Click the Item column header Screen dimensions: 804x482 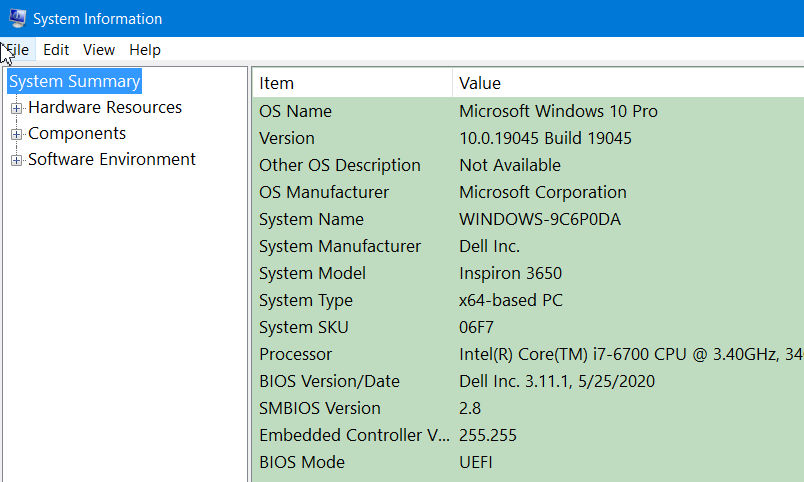click(352, 83)
